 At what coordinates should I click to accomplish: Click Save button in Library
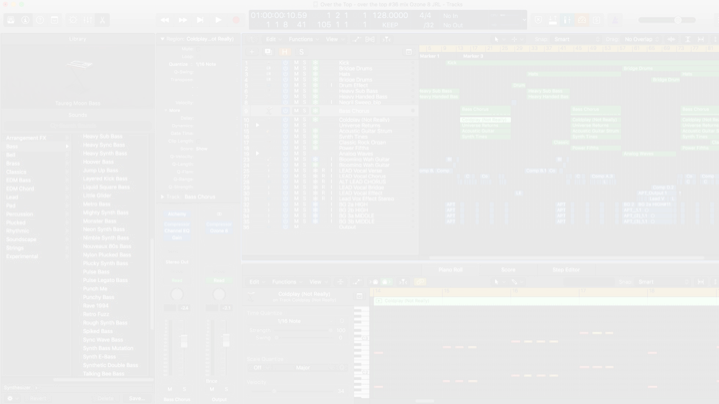click(137, 398)
